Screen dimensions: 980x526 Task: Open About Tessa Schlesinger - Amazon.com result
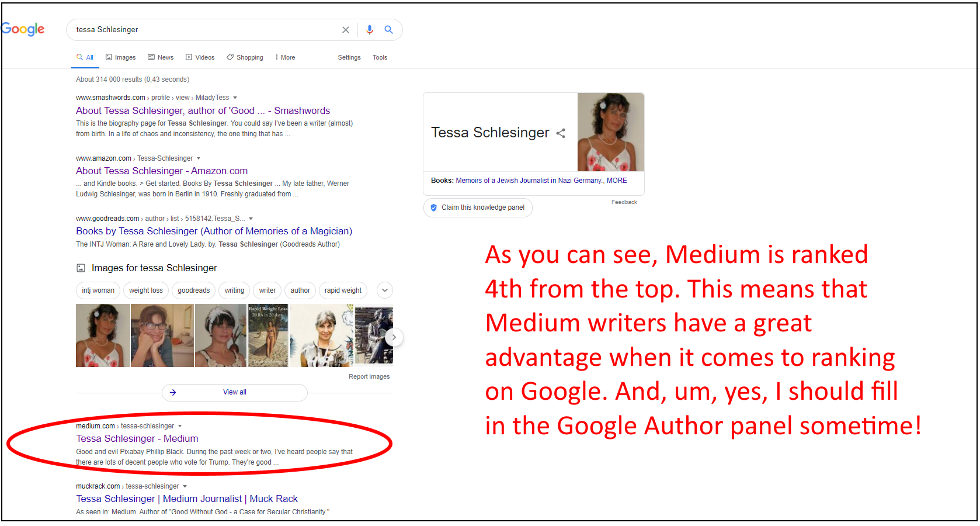pos(162,171)
